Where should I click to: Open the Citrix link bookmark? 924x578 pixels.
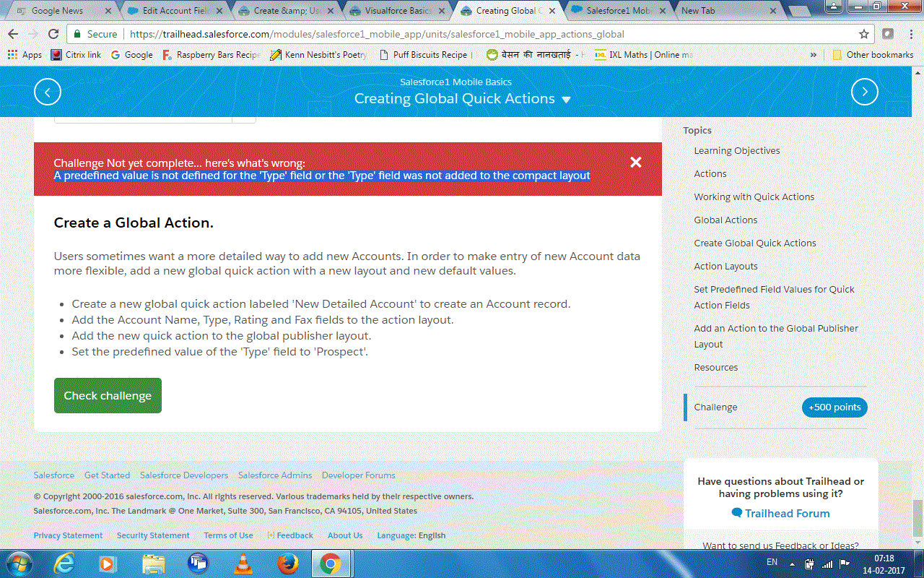click(77, 55)
